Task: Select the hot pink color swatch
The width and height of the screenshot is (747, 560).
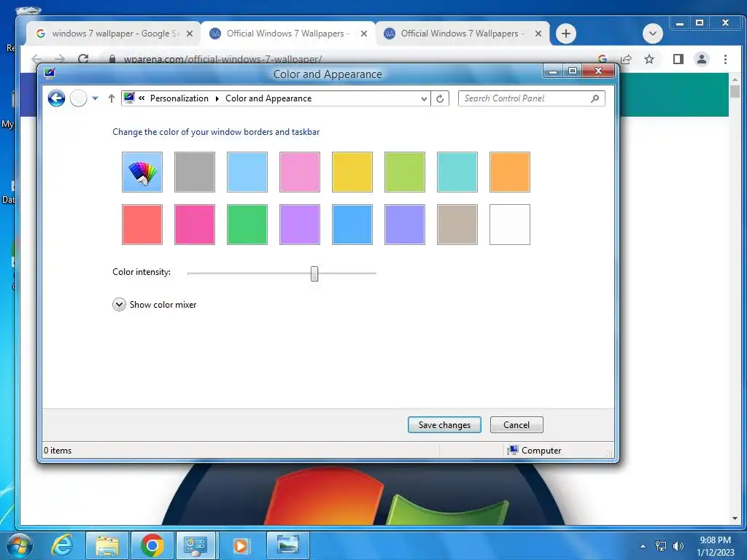Action: tap(194, 225)
